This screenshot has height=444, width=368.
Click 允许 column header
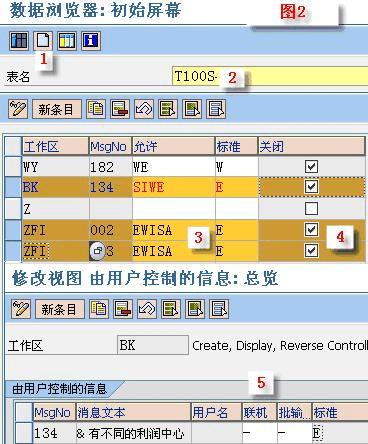173,146
